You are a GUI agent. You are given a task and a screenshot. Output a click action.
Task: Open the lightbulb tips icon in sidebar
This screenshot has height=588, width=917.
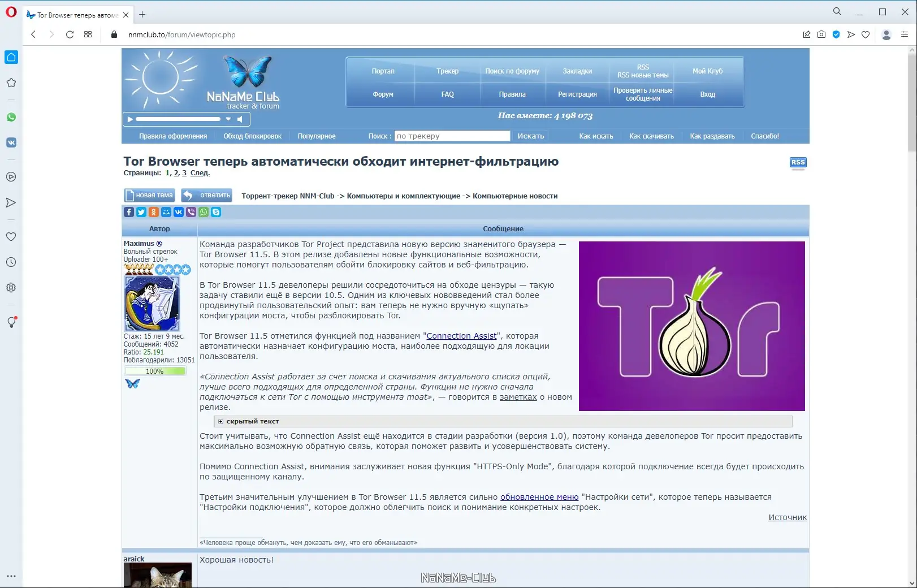coord(11,322)
